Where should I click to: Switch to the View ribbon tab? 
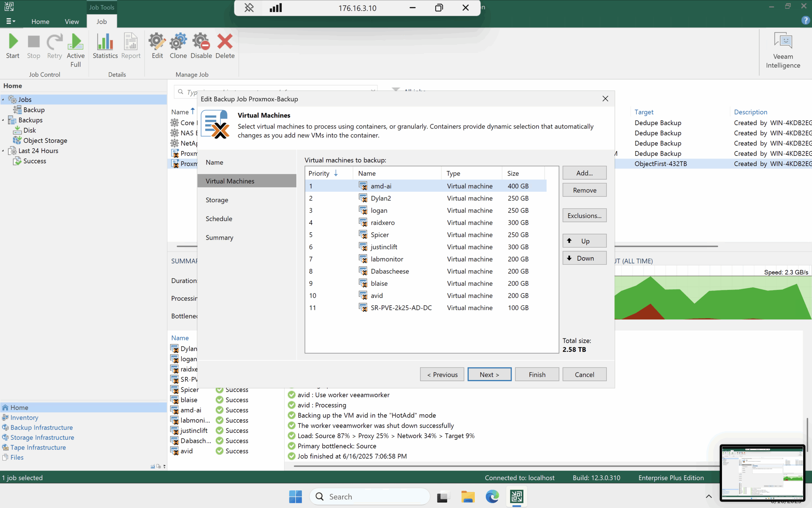click(x=72, y=22)
